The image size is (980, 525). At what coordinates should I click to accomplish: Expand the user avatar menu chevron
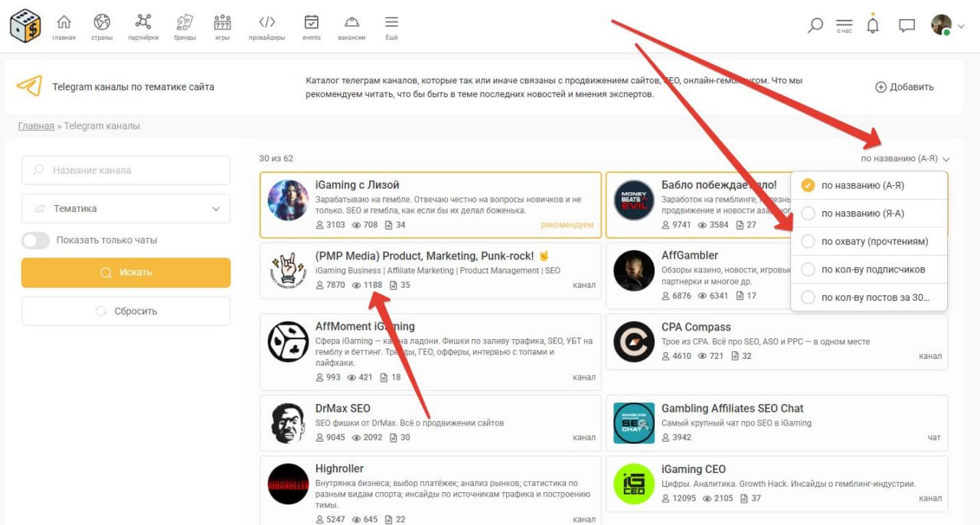(x=961, y=25)
